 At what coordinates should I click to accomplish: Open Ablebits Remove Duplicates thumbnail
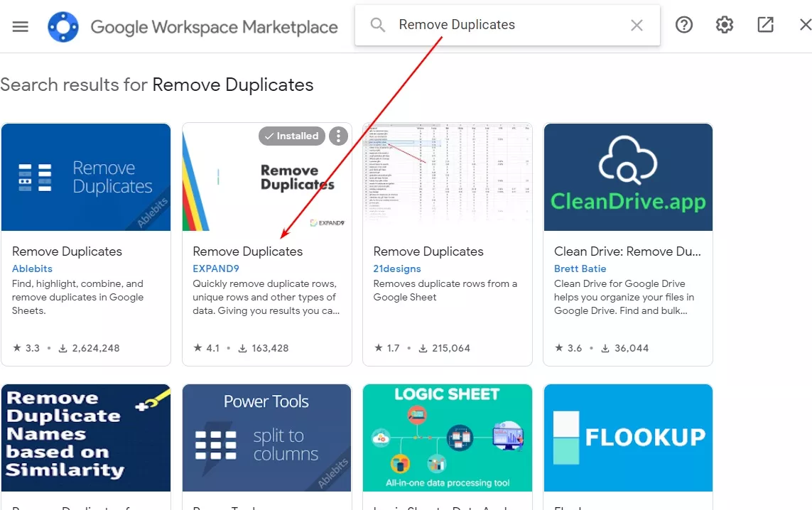[x=86, y=177]
